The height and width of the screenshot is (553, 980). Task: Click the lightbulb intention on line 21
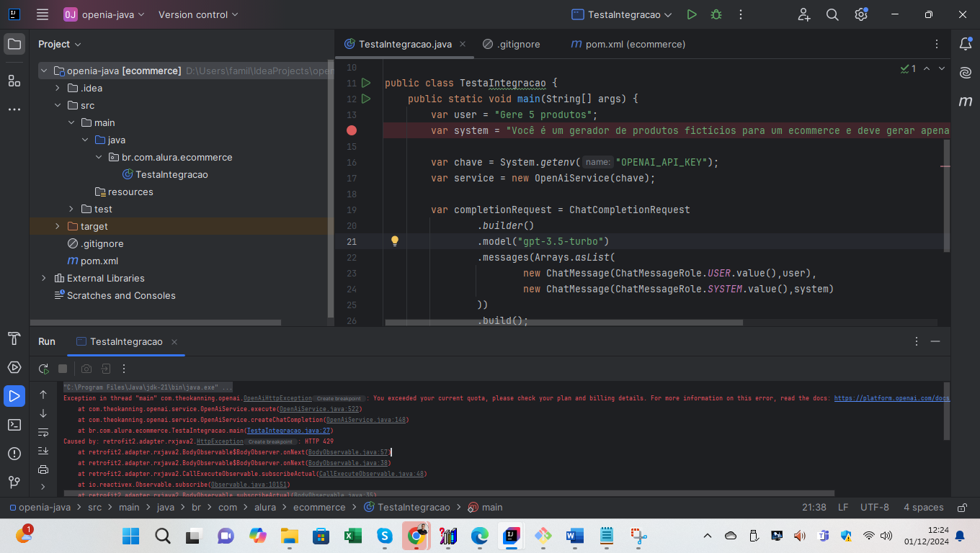395,241
